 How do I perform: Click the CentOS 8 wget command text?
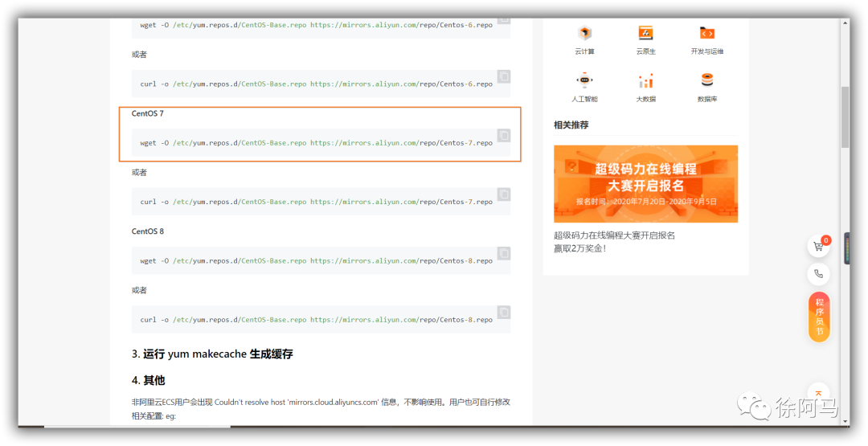point(316,260)
